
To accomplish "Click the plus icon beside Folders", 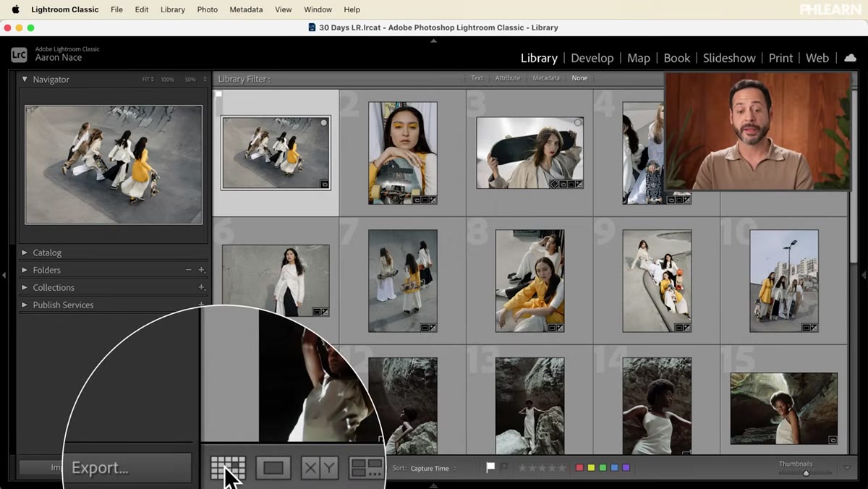I will 202,270.
